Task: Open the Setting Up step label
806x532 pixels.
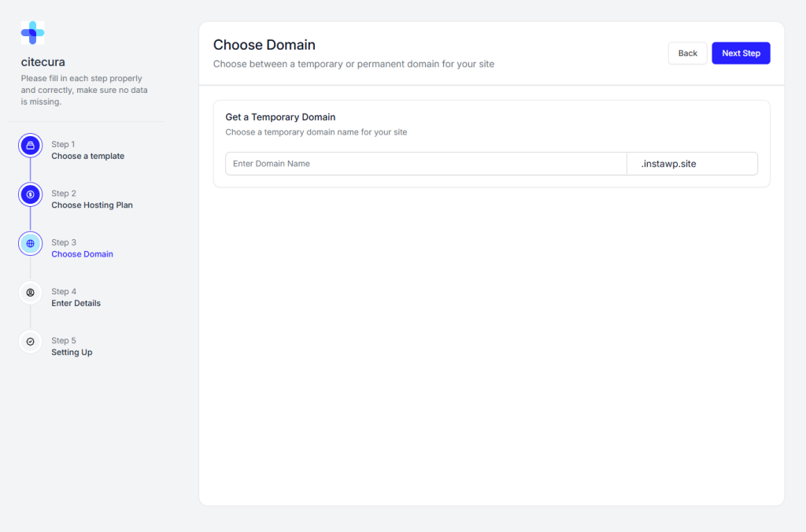Action: [72, 352]
